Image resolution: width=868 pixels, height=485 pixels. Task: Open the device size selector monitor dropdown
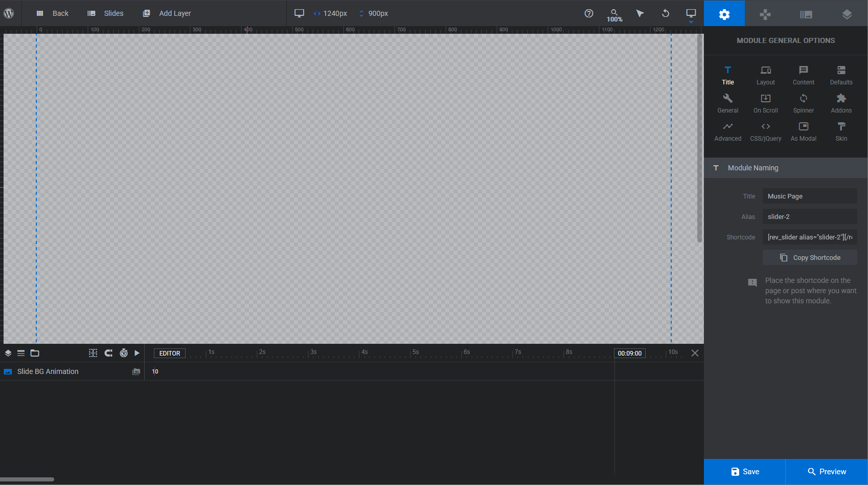[x=691, y=14]
